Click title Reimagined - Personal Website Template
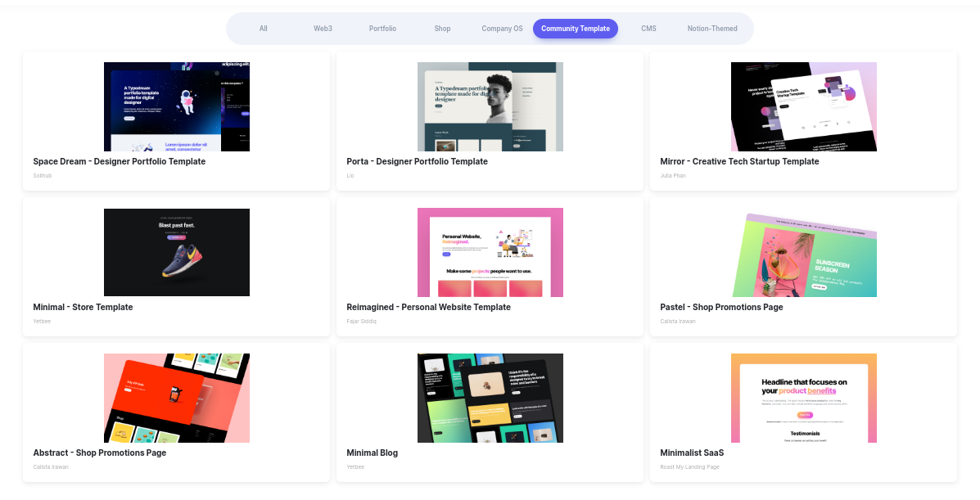The height and width of the screenshot is (500, 980). (x=429, y=307)
